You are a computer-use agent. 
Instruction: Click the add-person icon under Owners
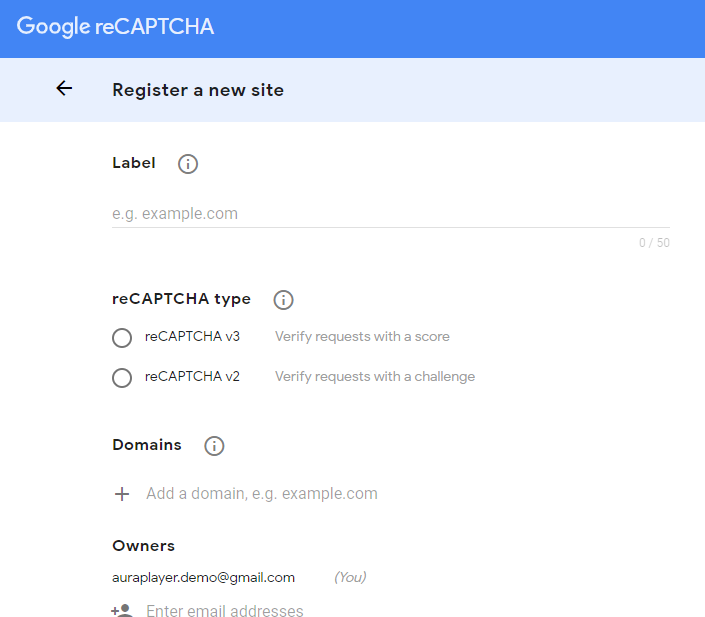pos(122,610)
